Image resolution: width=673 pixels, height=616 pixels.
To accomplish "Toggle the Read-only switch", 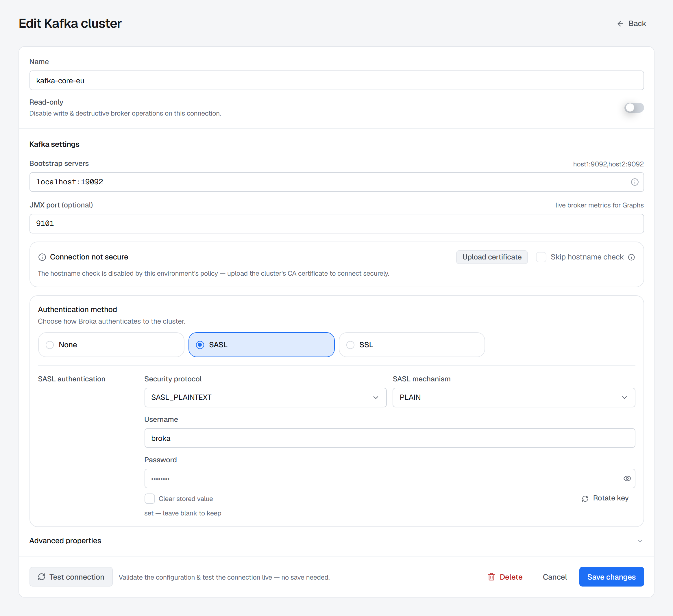I will click(634, 107).
